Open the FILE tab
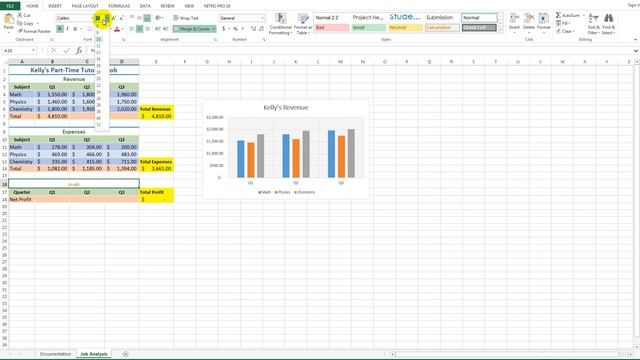The height and width of the screenshot is (360, 640). pyautogui.click(x=10, y=6)
